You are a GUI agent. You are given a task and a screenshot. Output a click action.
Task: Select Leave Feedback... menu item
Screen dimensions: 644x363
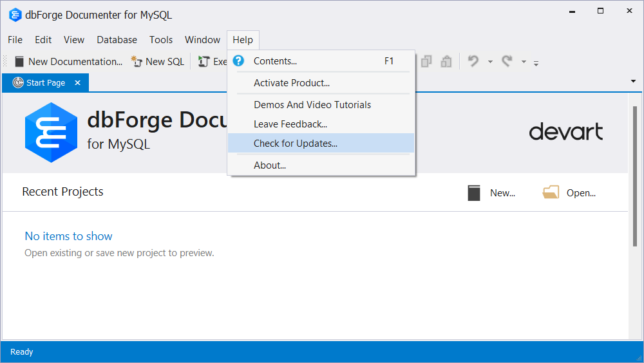click(x=321, y=124)
